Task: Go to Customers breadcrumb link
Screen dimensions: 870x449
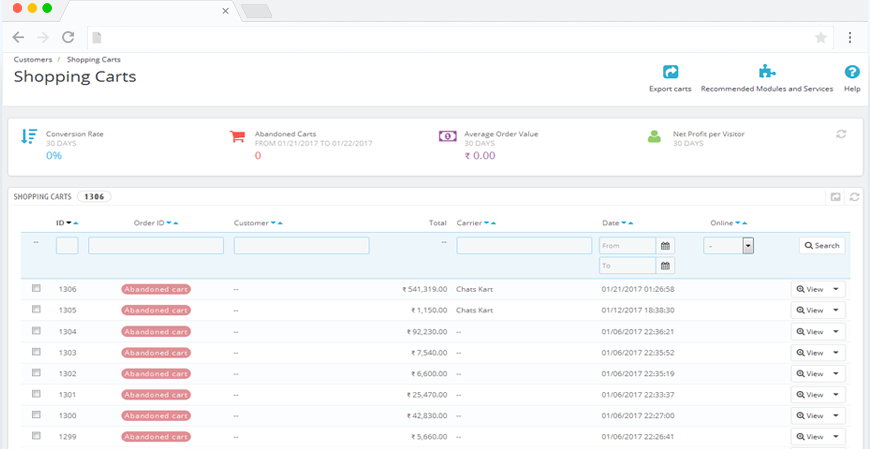Action: [33, 59]
